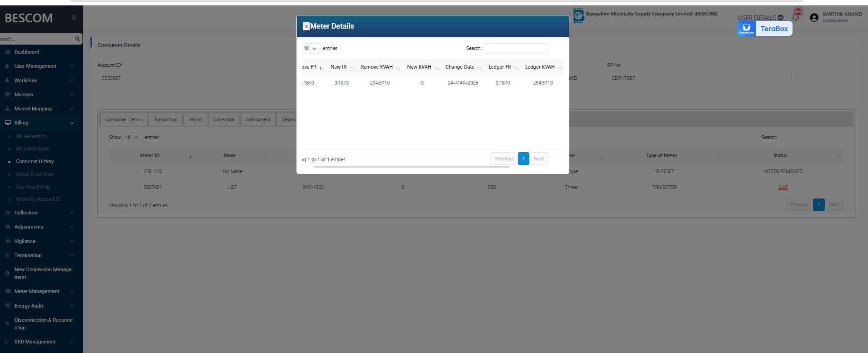Open Show entries dropdown in background table

pos(132,137)
